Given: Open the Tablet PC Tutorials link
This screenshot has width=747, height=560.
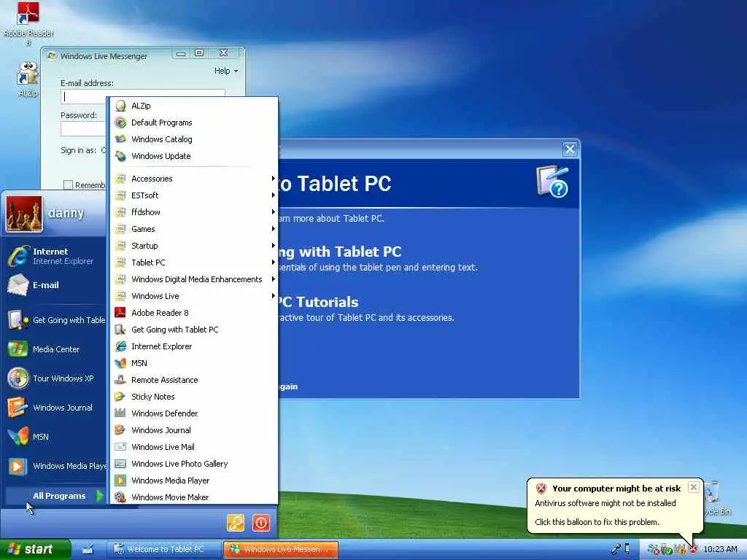Looking at the screenshot, I should click(x=318, y=302).
